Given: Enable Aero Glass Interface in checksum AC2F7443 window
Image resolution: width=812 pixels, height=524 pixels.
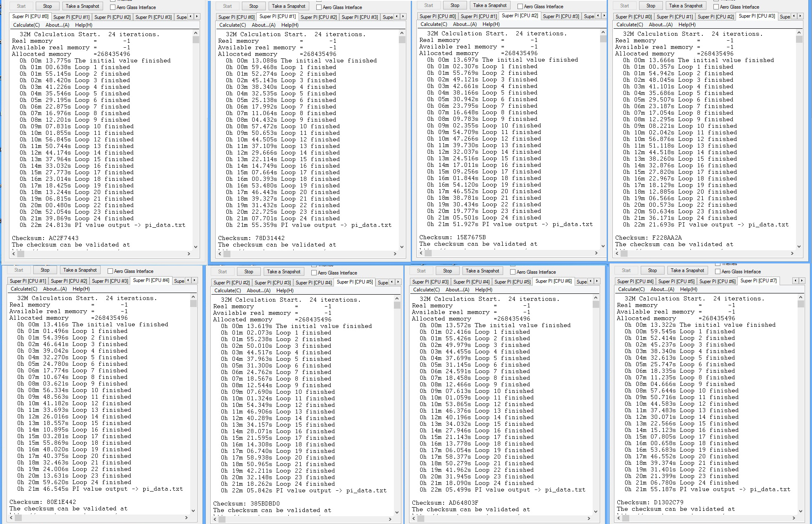Looking at the screenshot, I should (113, 7).
